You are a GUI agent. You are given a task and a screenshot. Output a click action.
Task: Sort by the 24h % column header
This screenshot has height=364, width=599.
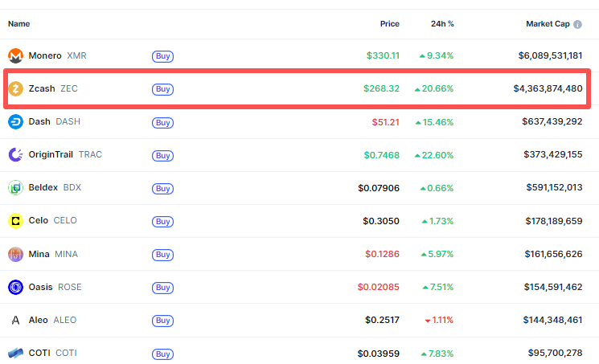click(x=442, y=24)
